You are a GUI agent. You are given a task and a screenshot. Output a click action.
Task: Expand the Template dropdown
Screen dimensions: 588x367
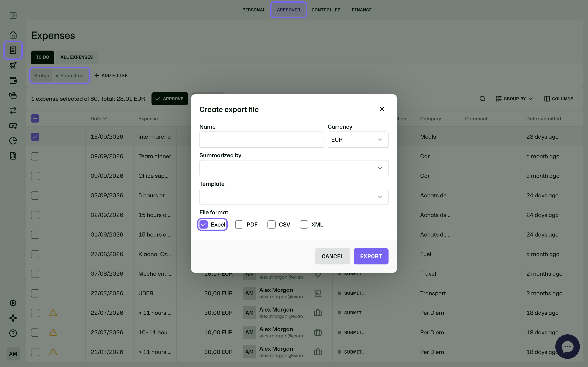click(x=294, y=197)
